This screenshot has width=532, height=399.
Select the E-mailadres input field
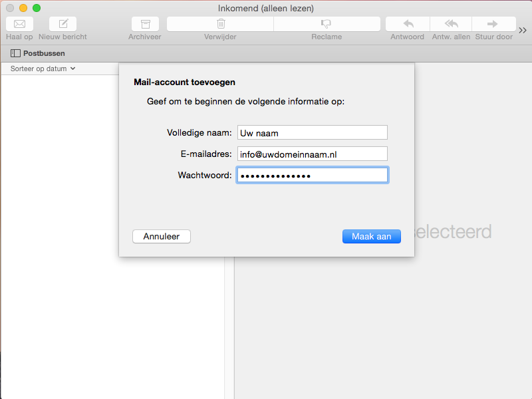click(312, 154)
